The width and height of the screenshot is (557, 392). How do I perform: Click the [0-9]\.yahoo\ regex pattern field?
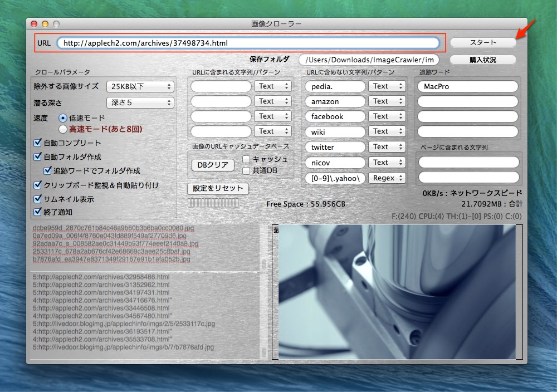pos(335,178)
